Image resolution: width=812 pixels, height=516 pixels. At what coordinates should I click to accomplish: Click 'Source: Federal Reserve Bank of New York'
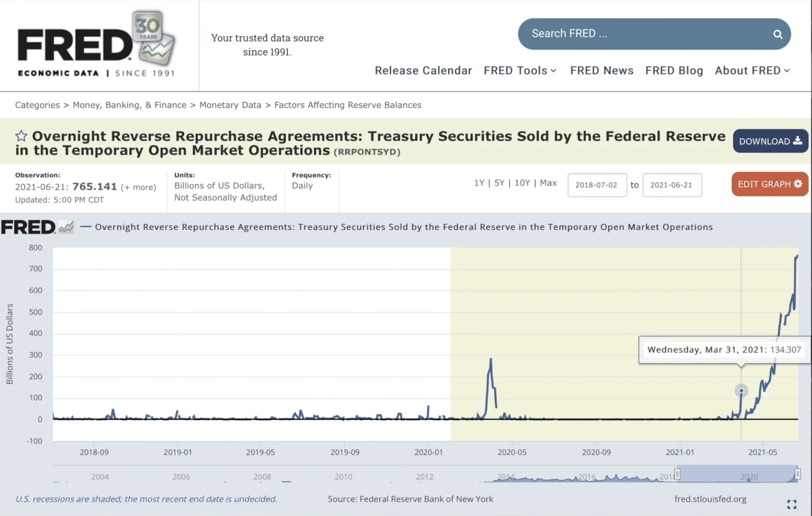[411, 499]
